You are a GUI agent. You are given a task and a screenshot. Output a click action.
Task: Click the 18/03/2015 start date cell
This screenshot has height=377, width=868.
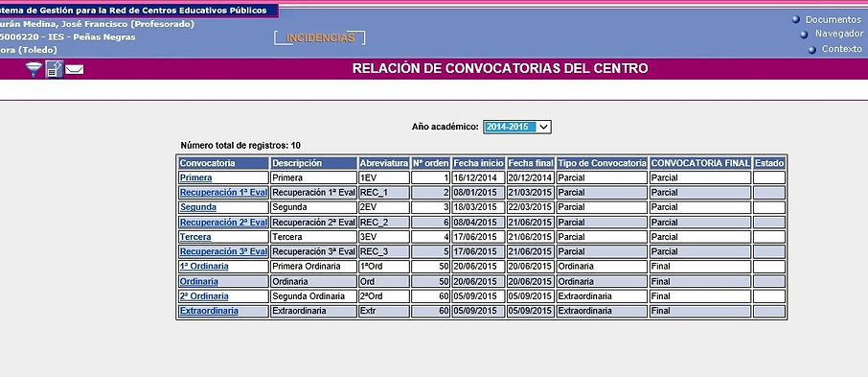point(479,207)
